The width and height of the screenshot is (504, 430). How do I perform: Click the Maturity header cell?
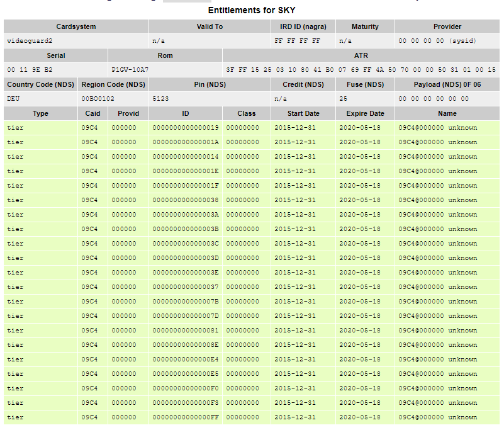365,26
